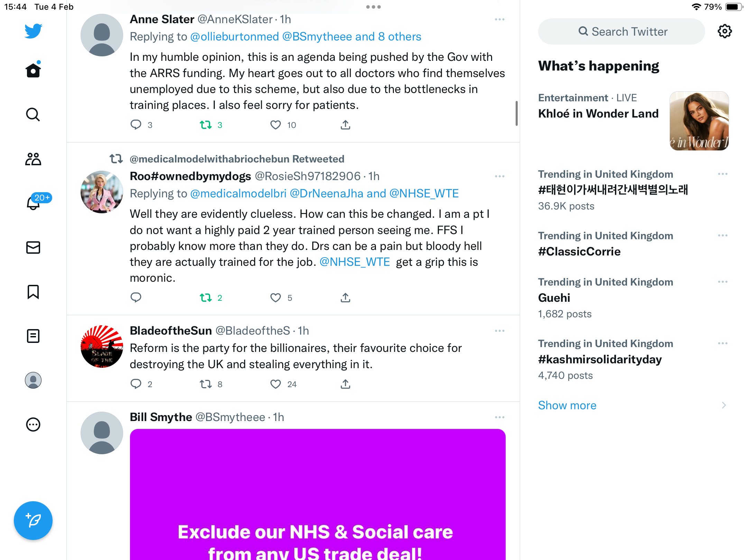Focus the Search Twitter field

(621, 31)
